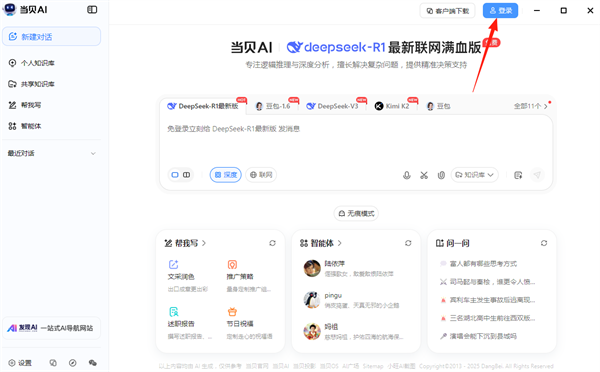Open the 知识库 dropdown
600x372 pixels.
[474, 175]
